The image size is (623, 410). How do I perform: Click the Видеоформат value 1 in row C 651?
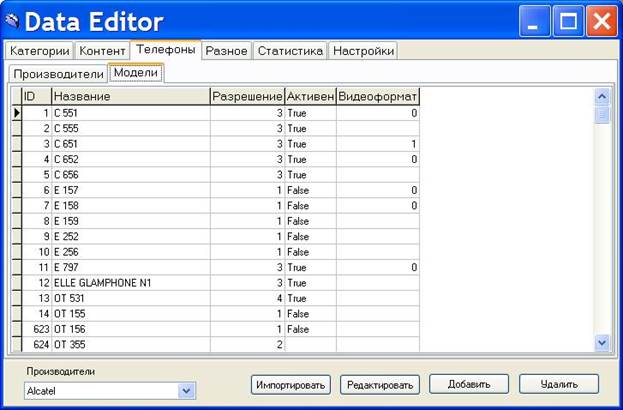(x=377, y=144)
